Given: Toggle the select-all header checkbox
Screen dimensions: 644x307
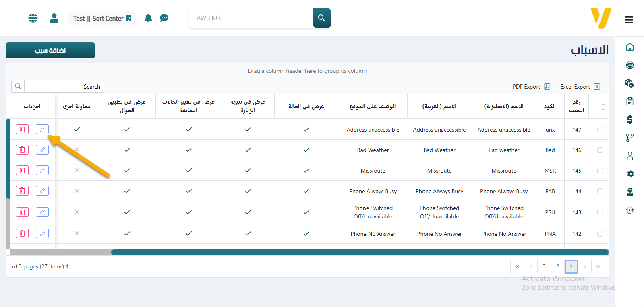Looking at the screenshot, I should coord(603,107).
